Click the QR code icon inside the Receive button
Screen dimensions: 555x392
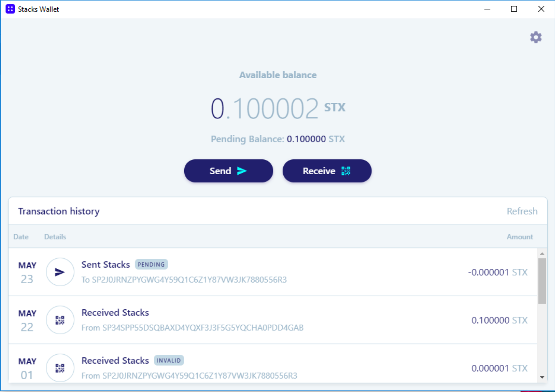pos(345,171)
